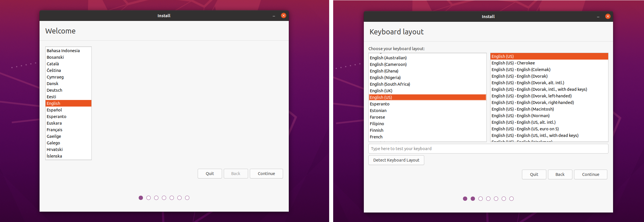Choose Faroese keyboard layout
The image size is (644, 222).
tap(427, 117)
